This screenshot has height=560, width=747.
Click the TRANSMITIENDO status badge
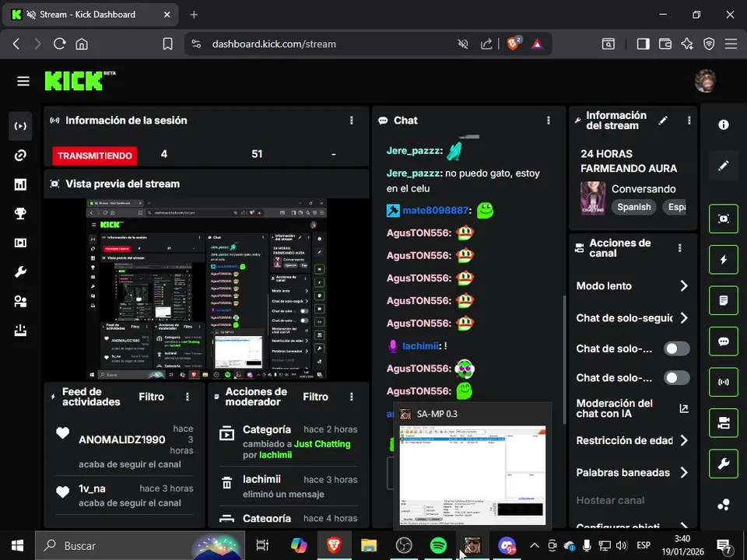point(95,156)
